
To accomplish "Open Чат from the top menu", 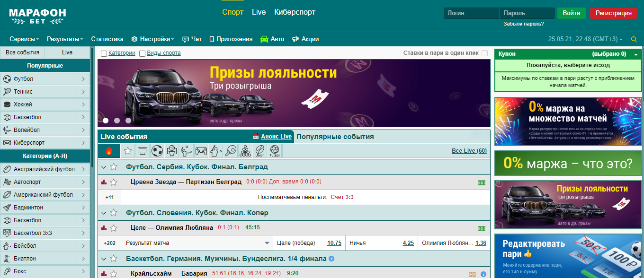I will coord(192,39).
